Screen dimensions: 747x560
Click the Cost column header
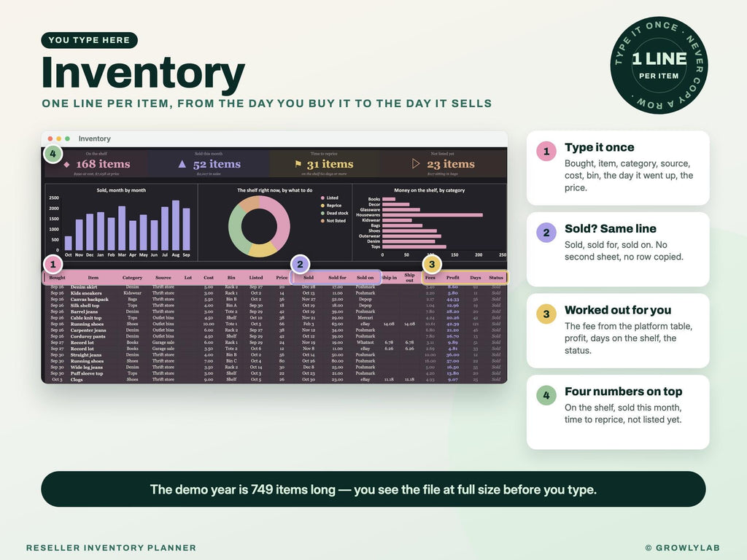click(x=209, y=277)
